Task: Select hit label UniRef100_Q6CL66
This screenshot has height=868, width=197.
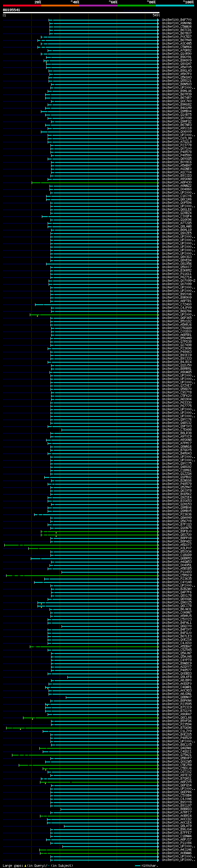Action: coord(176,718)
